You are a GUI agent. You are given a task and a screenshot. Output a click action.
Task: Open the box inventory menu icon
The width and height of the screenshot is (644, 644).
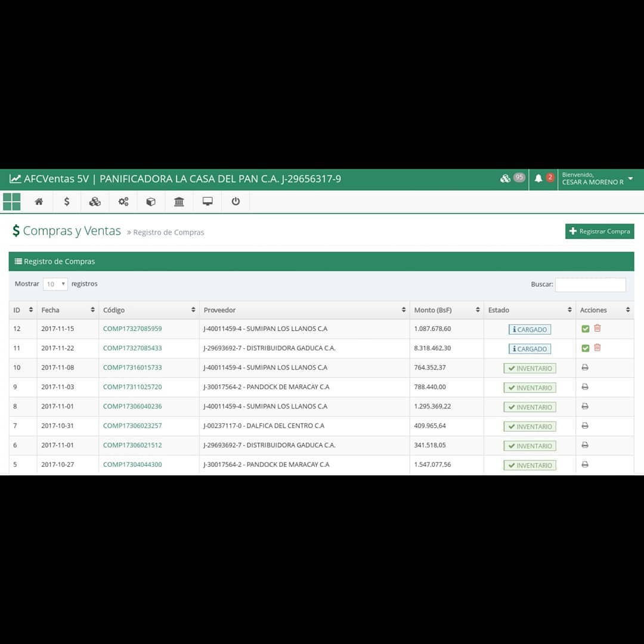[151, 202]
